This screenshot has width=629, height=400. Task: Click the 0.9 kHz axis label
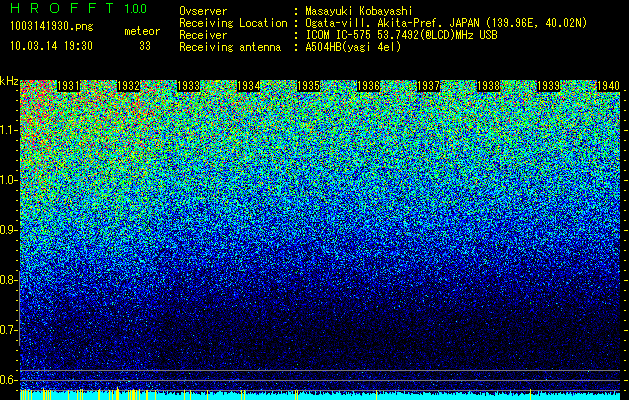(x=8, y=230)
